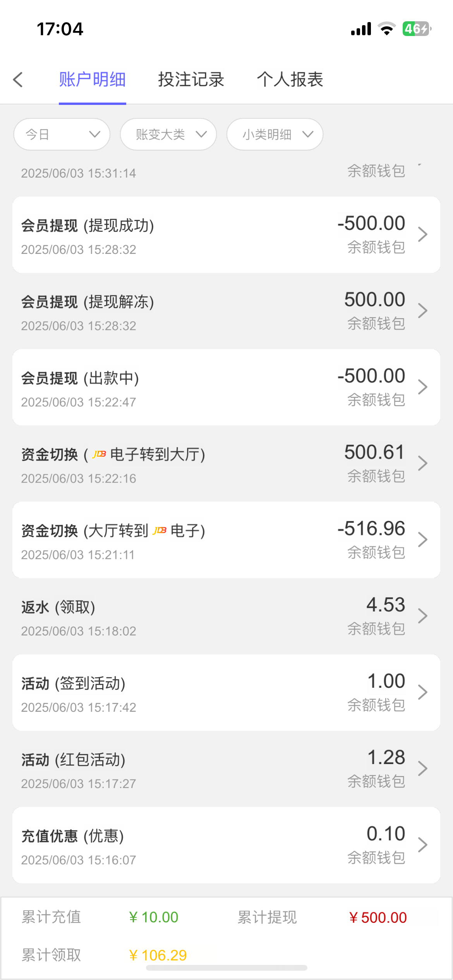Open chevron for 提现成功 withdrawal entry
453x980 pixels.
422,235
